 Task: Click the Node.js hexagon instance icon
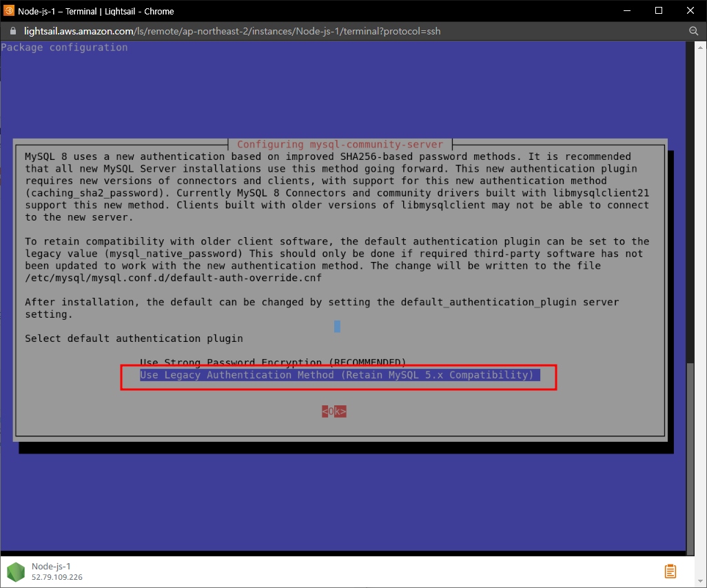coord(16,571)
